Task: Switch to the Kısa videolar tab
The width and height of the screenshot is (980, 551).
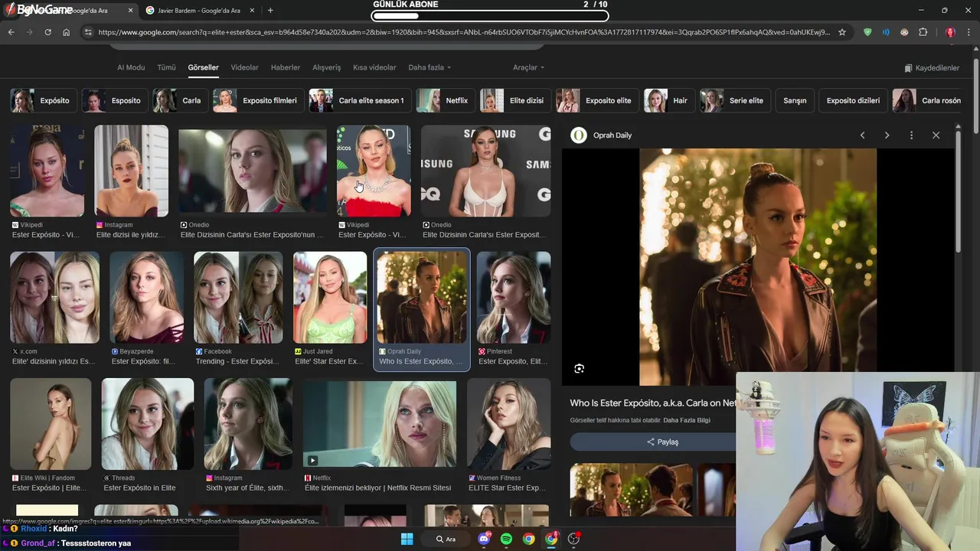Action: click(x=374, y=67)
